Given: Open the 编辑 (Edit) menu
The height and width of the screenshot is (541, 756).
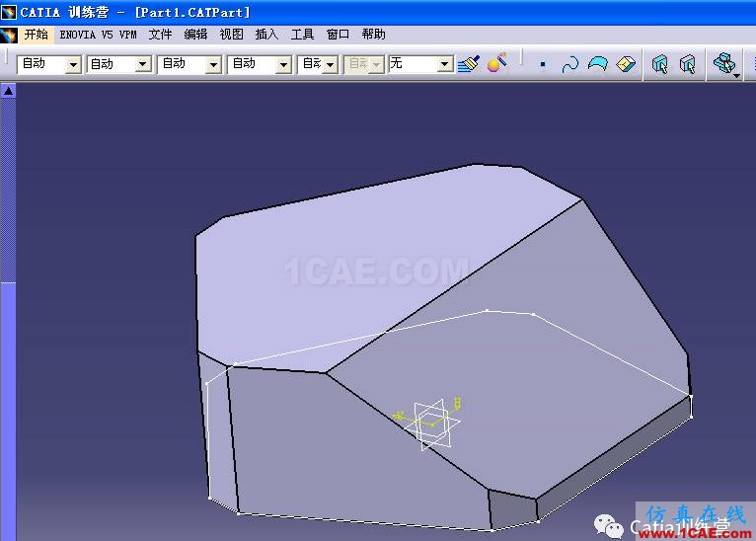Looking at the screenshot, I should 195,35.
